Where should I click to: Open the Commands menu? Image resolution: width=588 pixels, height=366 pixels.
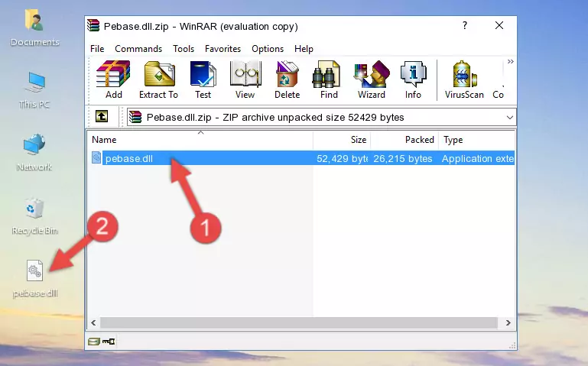click(x=138, y=49)
